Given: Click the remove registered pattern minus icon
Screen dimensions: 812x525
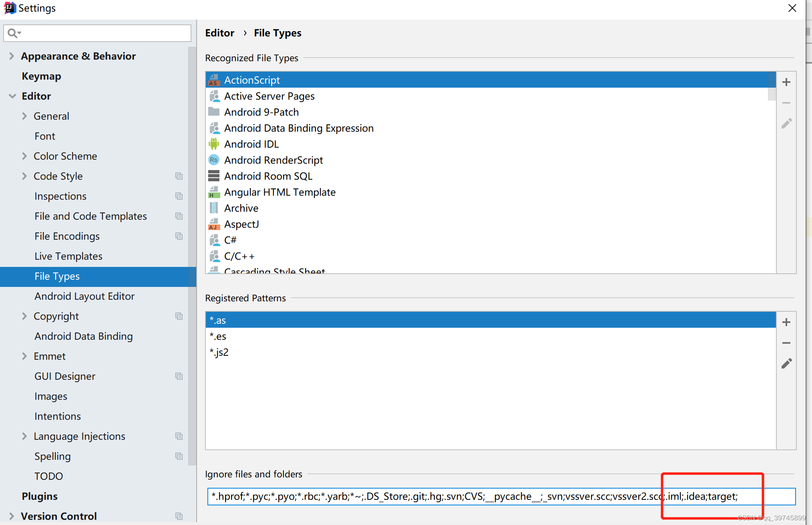Looking at the screenshot, I should click(x=786, y=343).
